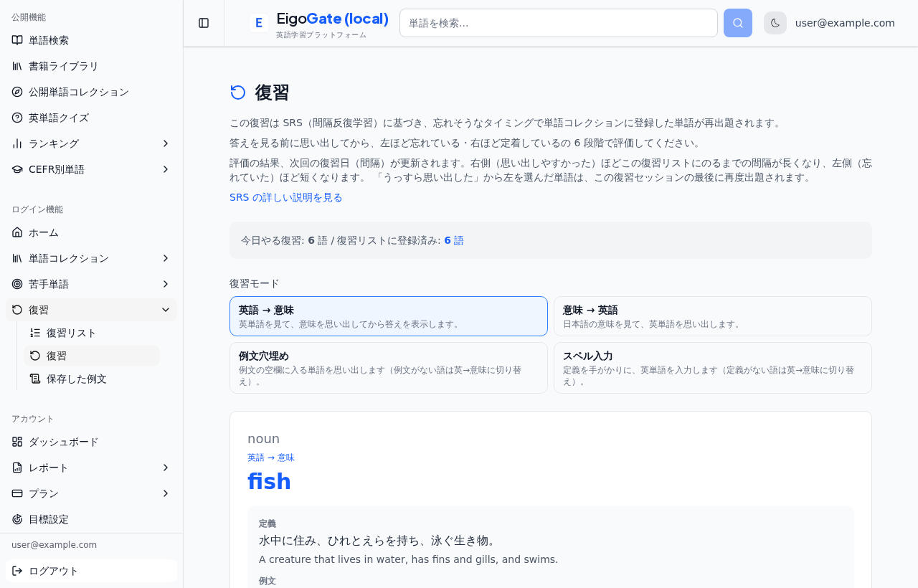Click the blue refresh icon beside 復習 heading

click(238, 93)
